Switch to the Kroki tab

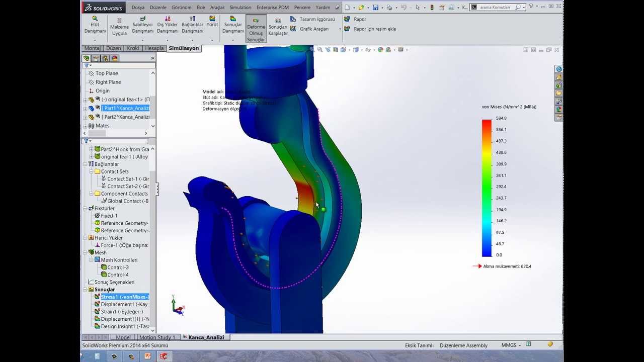133,48
